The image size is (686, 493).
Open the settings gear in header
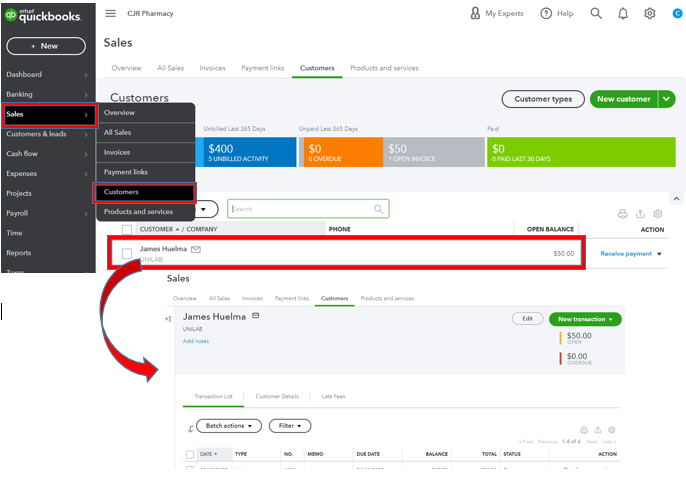[650, 14]
